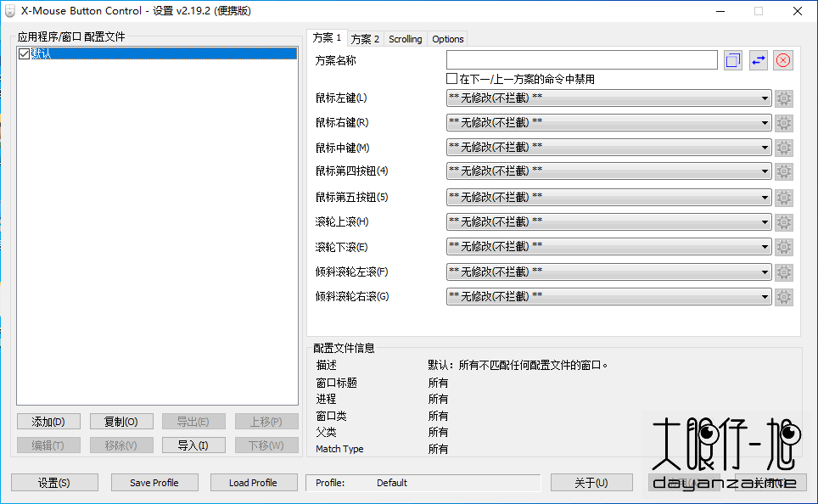
Task: Open gear settings for 倾斜滚轮左滚(F)
Action: (783, 272)
